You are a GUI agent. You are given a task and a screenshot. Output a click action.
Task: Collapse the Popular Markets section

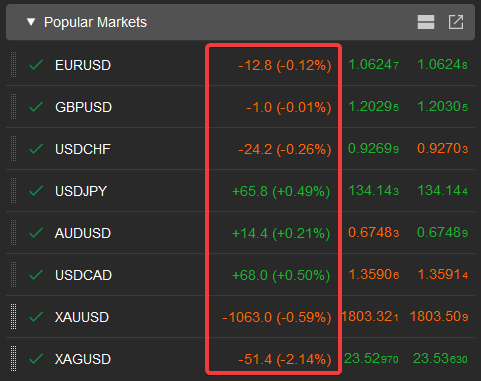coord(31,22)
